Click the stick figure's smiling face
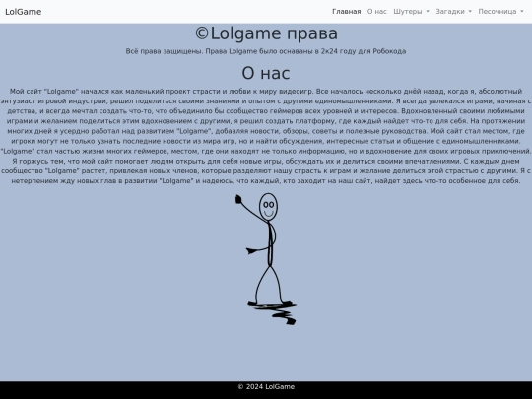Screen dimensions: 532x399 click(268, 207)
